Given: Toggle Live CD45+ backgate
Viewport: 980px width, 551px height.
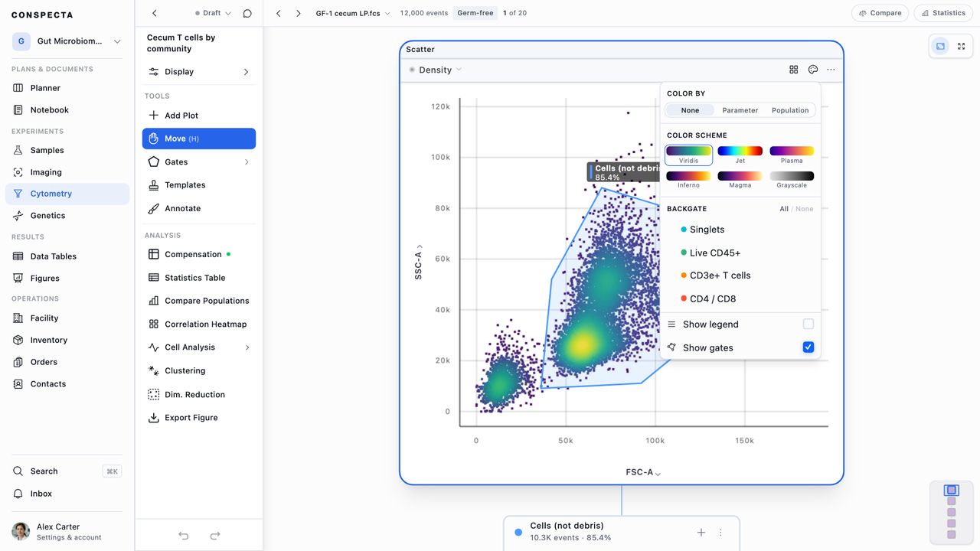Looking at the screenshot, I should (740, 253).
